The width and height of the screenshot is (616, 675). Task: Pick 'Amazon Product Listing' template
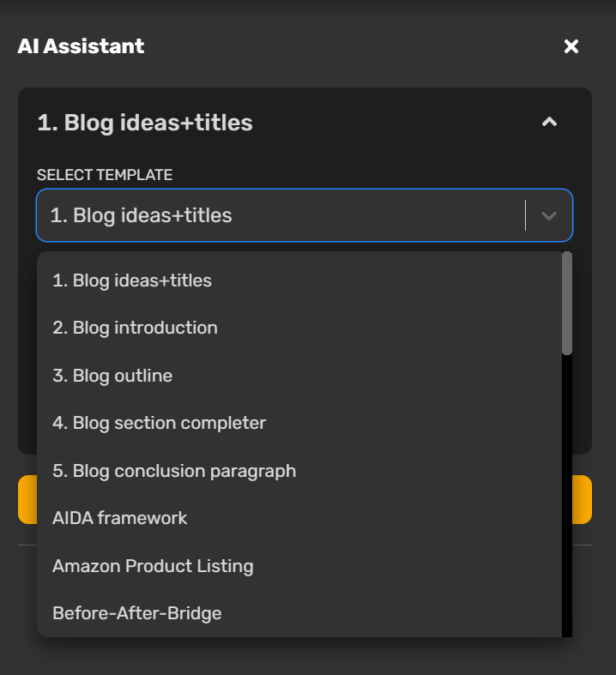(299, 566)
